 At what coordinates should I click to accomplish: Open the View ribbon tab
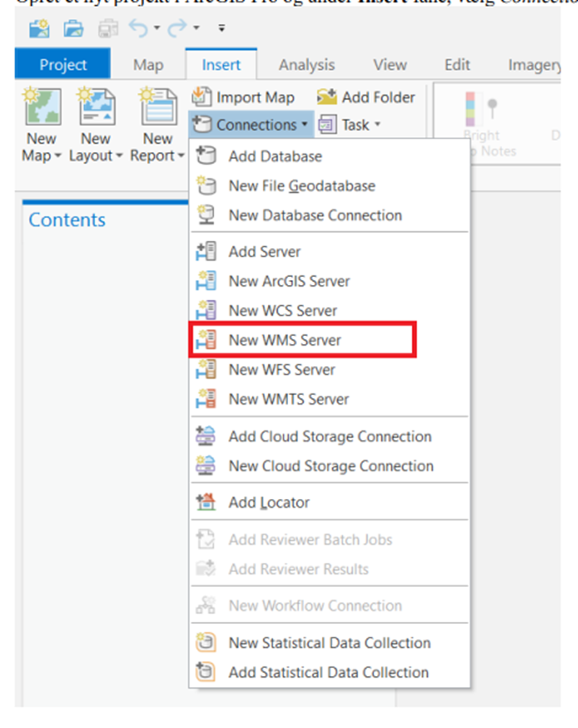pos(391,65)
